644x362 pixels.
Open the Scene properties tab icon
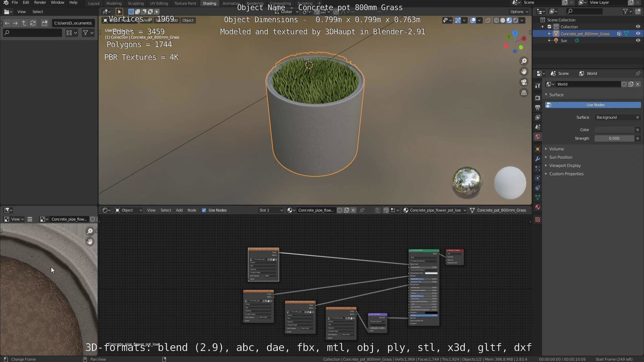[x=538, y=127]
